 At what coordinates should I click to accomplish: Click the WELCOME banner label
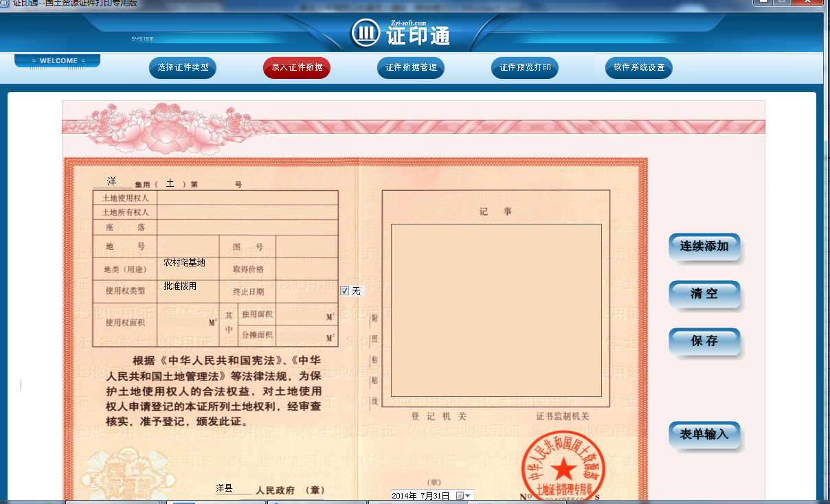(x=58, y=61)
